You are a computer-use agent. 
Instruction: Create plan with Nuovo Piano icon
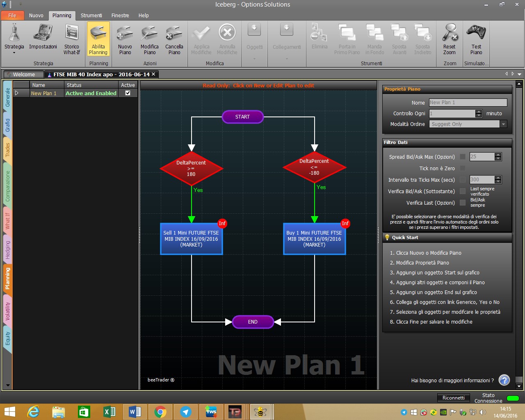(125, 33)
